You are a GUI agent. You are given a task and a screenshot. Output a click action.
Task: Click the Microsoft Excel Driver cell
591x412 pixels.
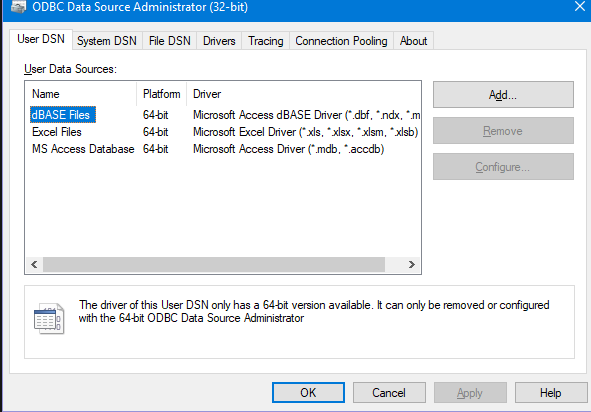coord(306,132)
